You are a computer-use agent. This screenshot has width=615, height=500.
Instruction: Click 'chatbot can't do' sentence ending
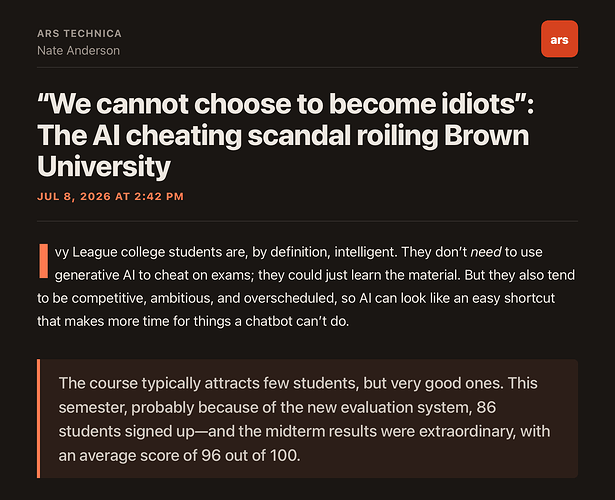297,321
